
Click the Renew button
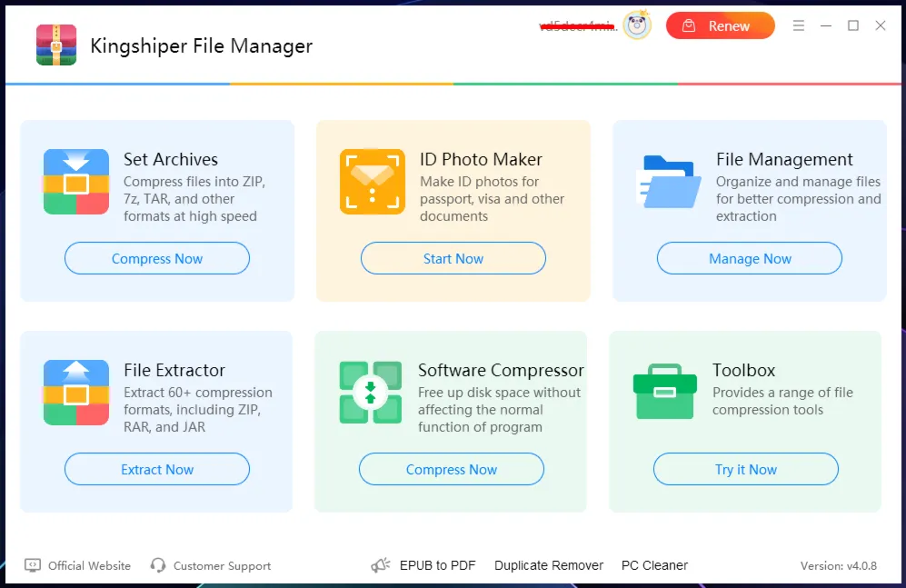pos(720,26)
